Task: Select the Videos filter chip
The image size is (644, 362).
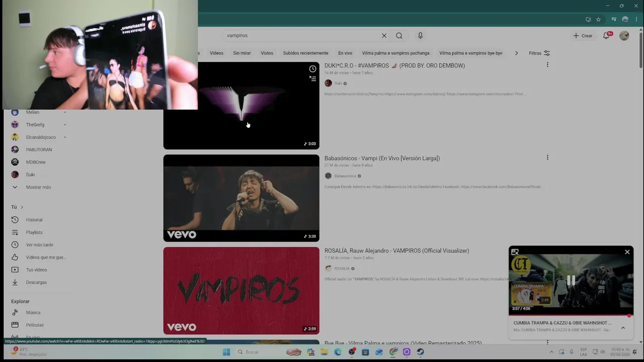Action: pos(216,53)
